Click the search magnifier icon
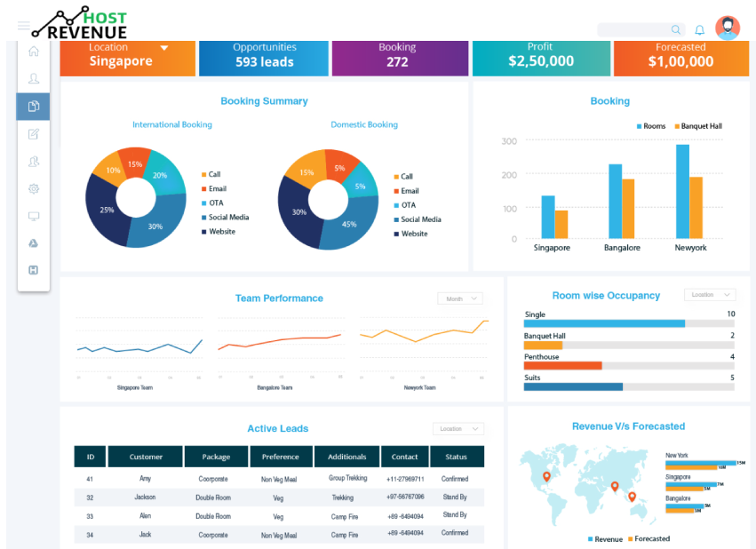Image resolution: width=756 pixels, height=549 pixels. click(x=677, y=28)
